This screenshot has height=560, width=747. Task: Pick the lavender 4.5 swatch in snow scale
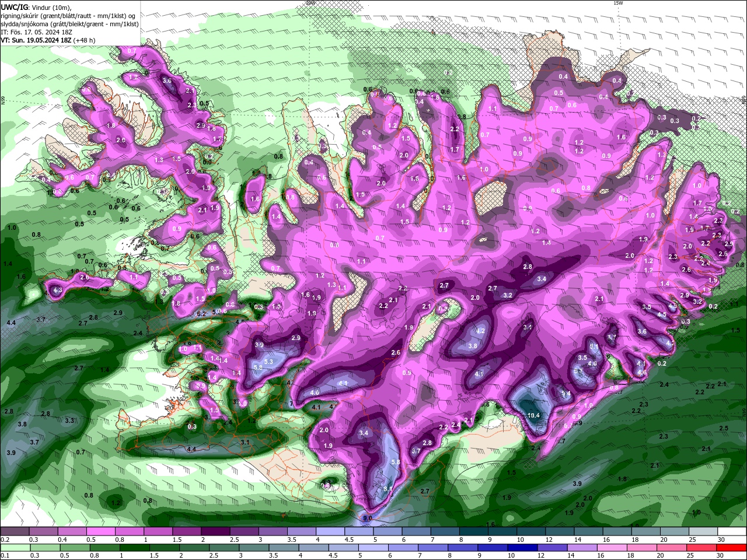pos(359,531)
